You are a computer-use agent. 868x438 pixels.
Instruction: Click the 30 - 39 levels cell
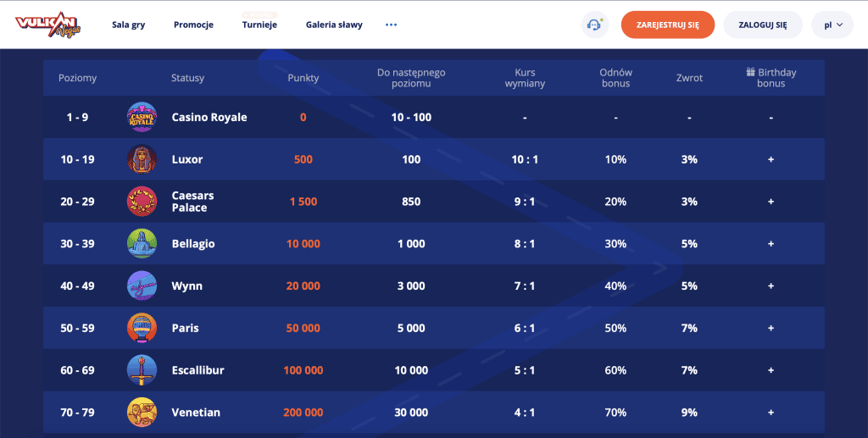click(77, 243)
